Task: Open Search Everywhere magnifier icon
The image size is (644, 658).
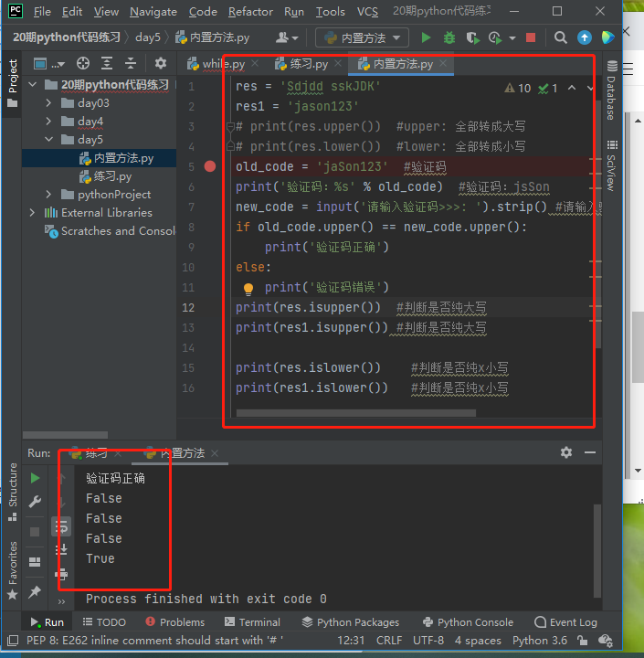Action: [560, 37]
